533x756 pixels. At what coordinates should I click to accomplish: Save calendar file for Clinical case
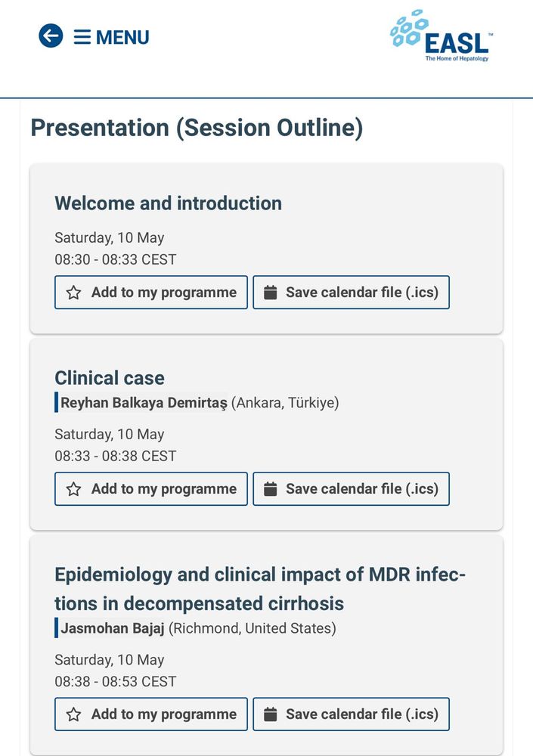(351, 489)
